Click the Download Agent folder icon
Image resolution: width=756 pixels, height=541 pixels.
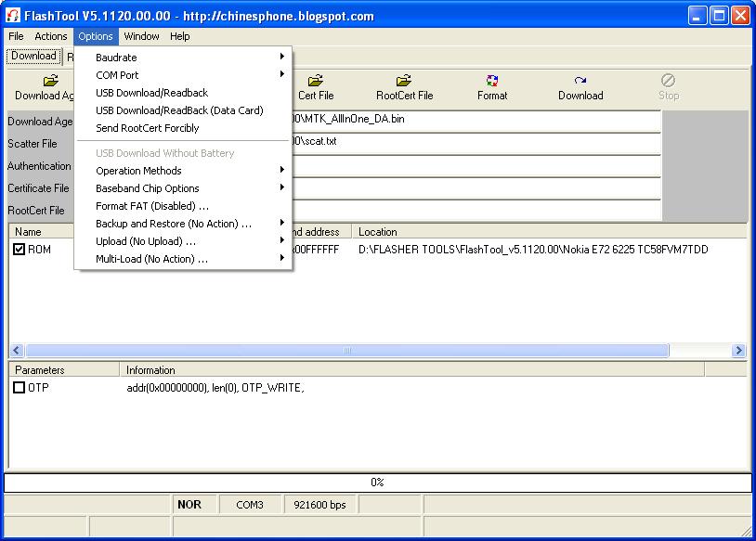[x=51, y=80]
